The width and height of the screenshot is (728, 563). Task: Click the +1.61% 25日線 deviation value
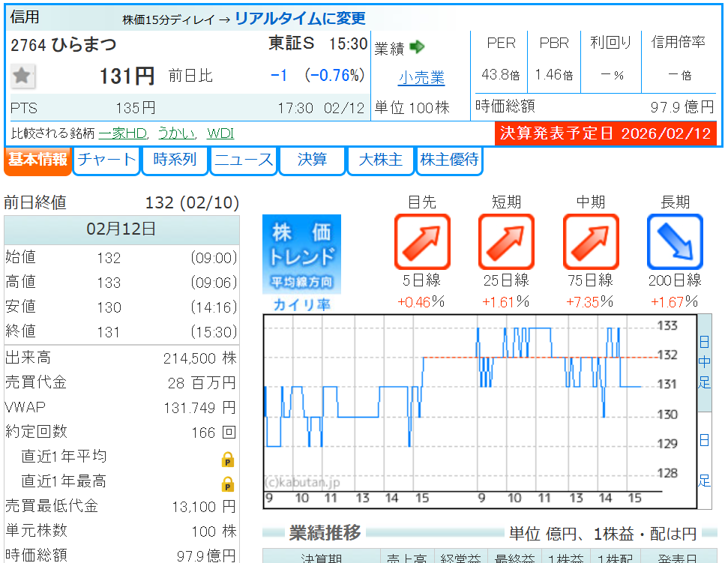(505, 302)
